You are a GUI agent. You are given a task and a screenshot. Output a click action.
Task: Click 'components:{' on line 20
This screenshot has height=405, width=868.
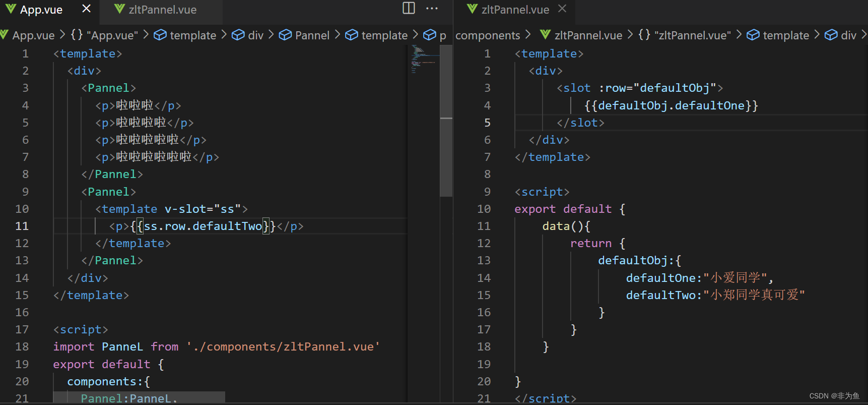[109, 381]
